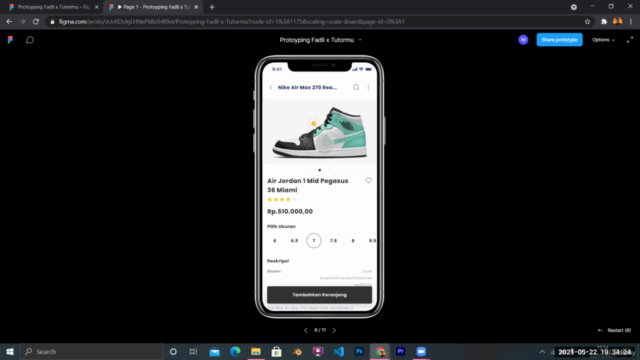Open Cortana circle in taskbar
Image resolution: width=640 pixels, height=360 pixels.
pyautogui.click(x=173, y=351)
